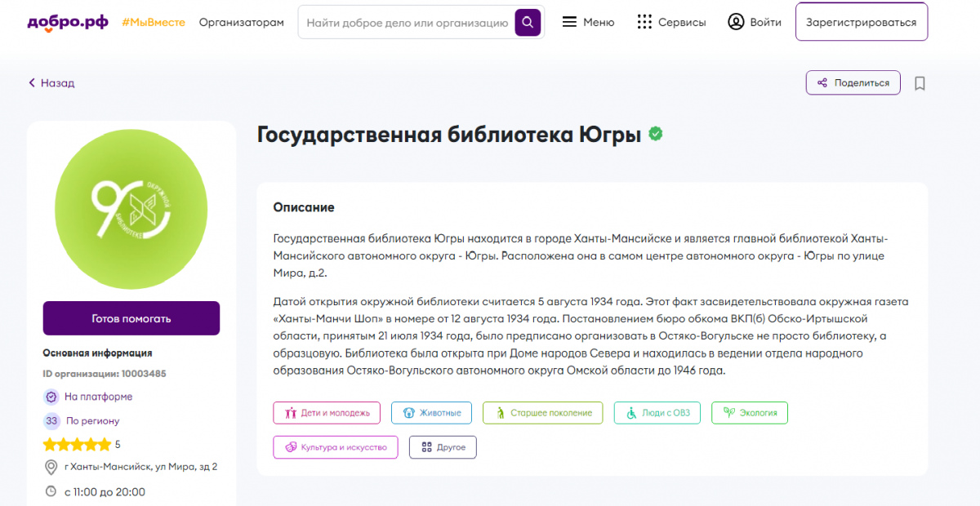Click the Назад back chevron
This screenshot has width=980, height=506.
pyautogui.click(x=32, y=83)
